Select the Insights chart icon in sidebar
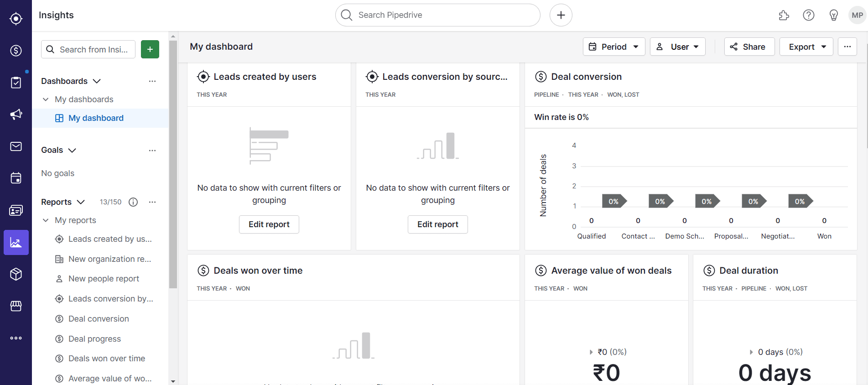The image size is (868, 385). [16, 242]
